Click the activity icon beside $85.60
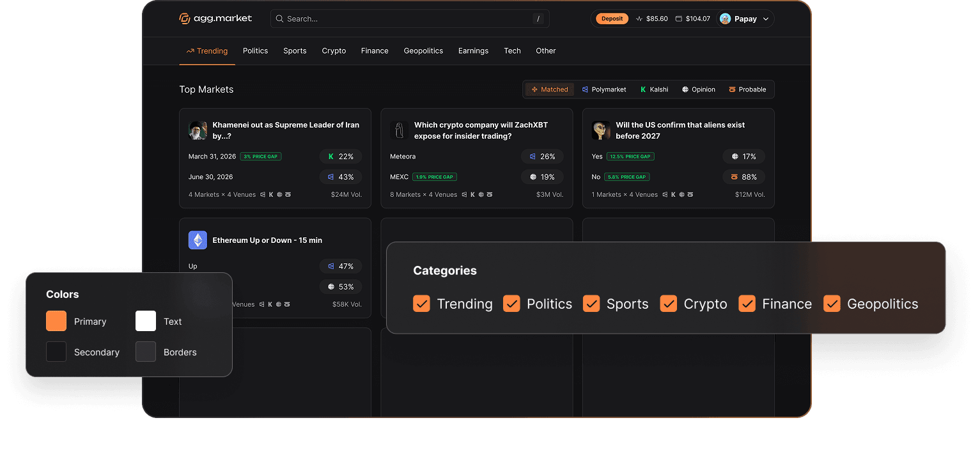 point(639,19)
